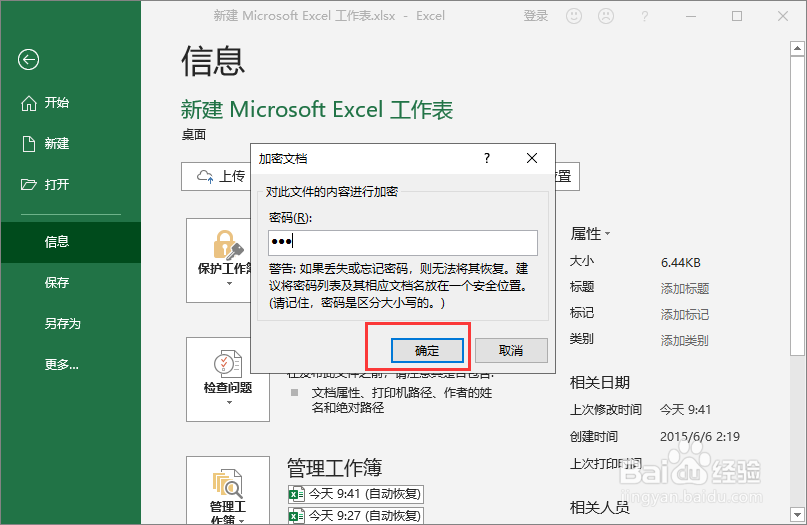The height and width of the screenshot is (525, 807).
Task: Click the file size value 6.44KB
Action: click(x=680, y=262)
